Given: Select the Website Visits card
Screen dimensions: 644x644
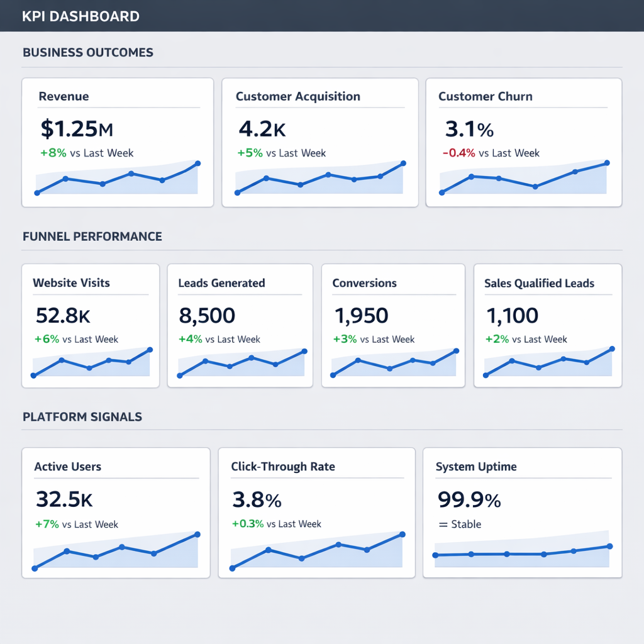Looking at the screenshot, I should 90,325.
